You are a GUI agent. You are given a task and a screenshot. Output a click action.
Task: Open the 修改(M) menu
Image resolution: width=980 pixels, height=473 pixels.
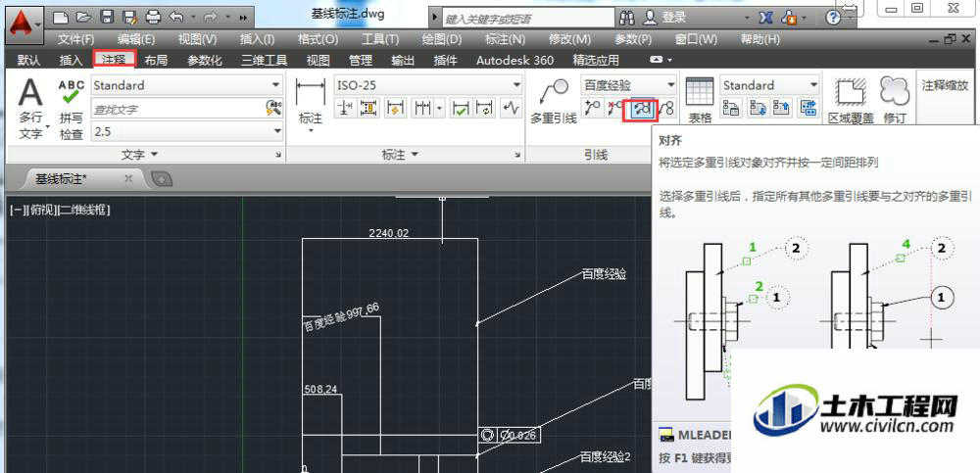569,39
